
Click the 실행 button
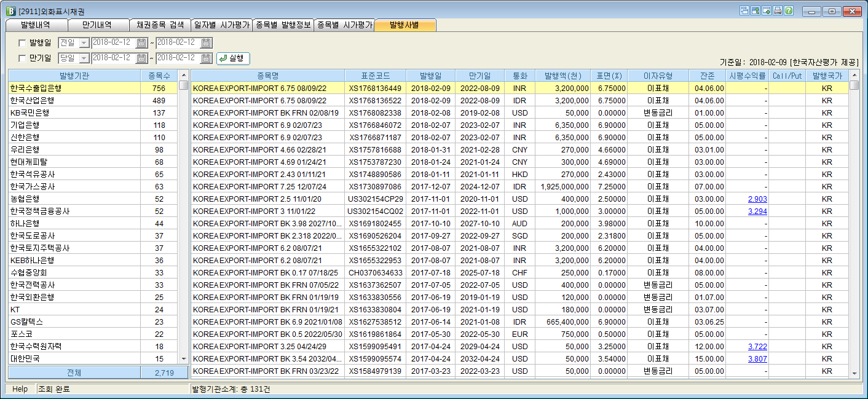coord(233,58)
